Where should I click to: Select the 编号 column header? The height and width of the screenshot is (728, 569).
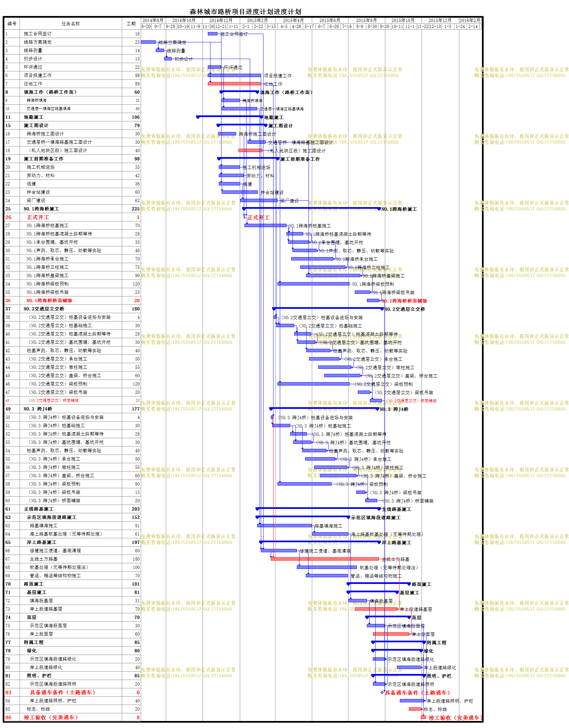pyautogui.click(x=12, y=23)
